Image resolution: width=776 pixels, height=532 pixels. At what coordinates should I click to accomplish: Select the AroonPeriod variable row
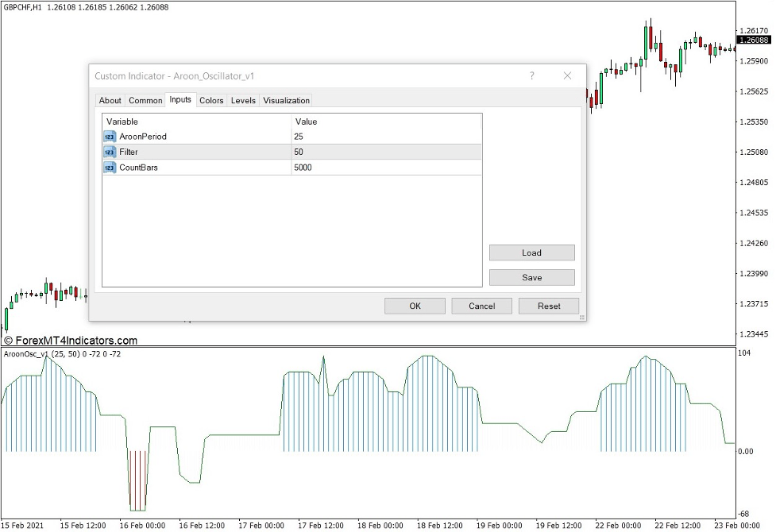click(x=199, y=136)
